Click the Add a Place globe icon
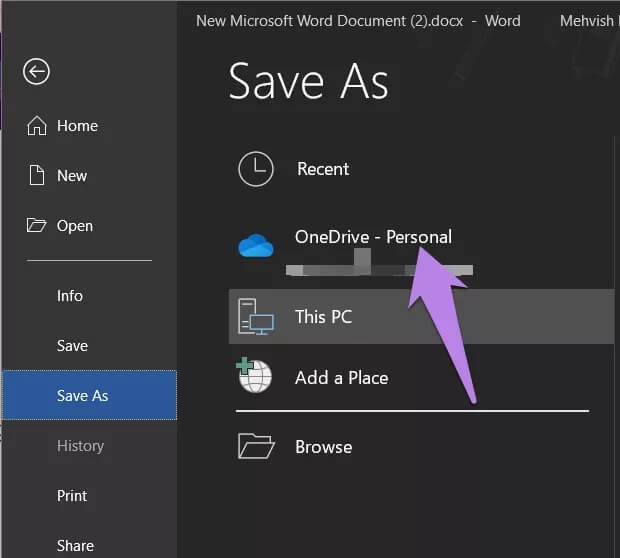The width and height of the screenshot is (620, 558). [x=254, y=375]
